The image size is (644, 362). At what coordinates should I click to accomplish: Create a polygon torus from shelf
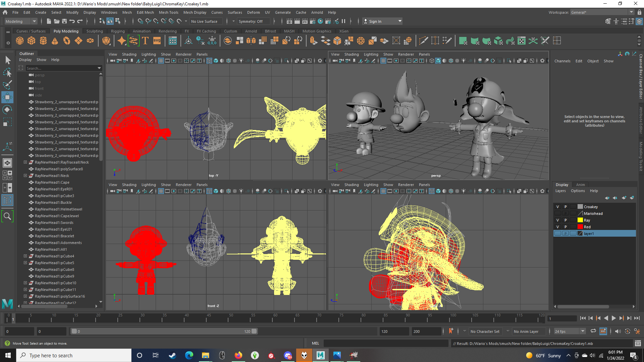[67, 41]
